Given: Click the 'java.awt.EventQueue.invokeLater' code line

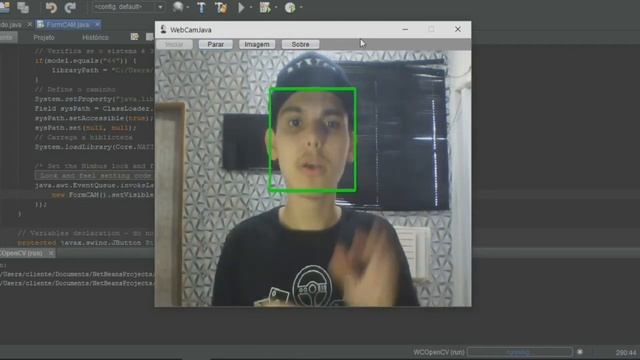Looking at the screenshot, I should [x=94, y=185].
